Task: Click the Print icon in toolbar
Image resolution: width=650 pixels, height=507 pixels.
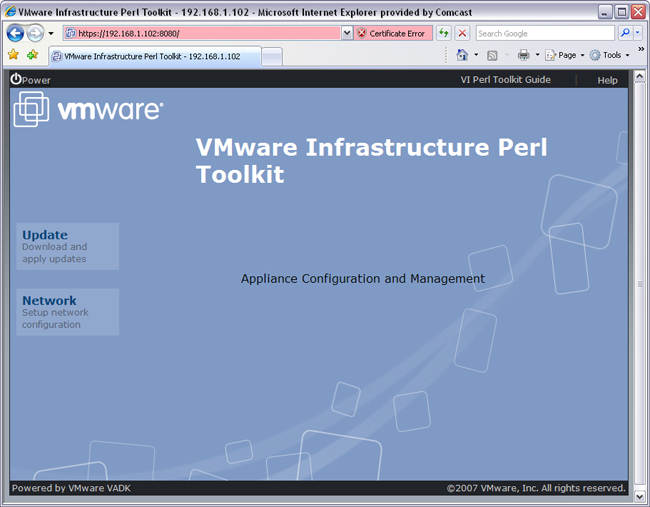Action: [523, 55]
